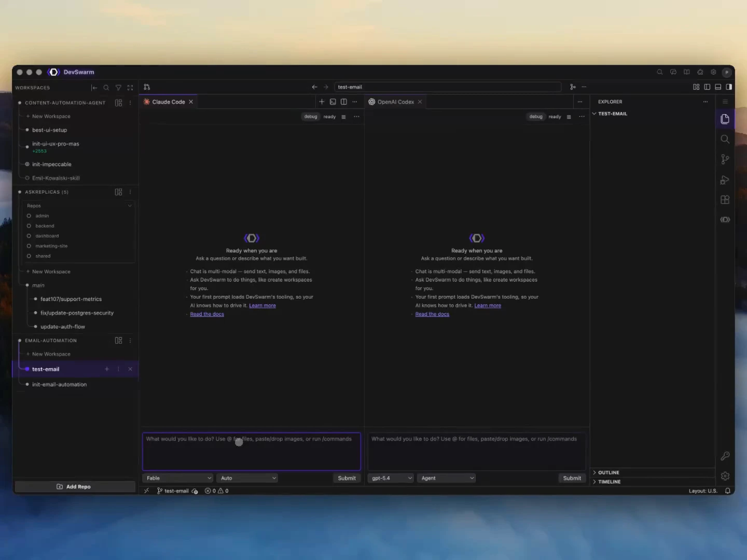Click the title bar search icon
Image resolution: width=747 pixels, height=560 pixels.
point(660,72)
